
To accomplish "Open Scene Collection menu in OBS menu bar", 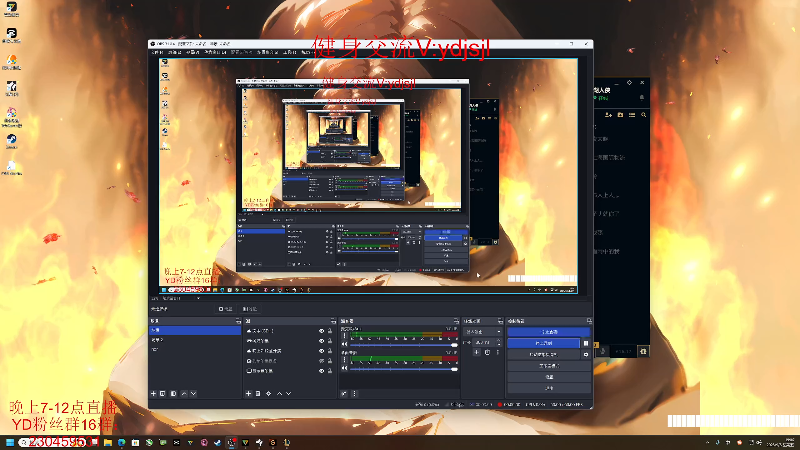I will click(267, 52).
